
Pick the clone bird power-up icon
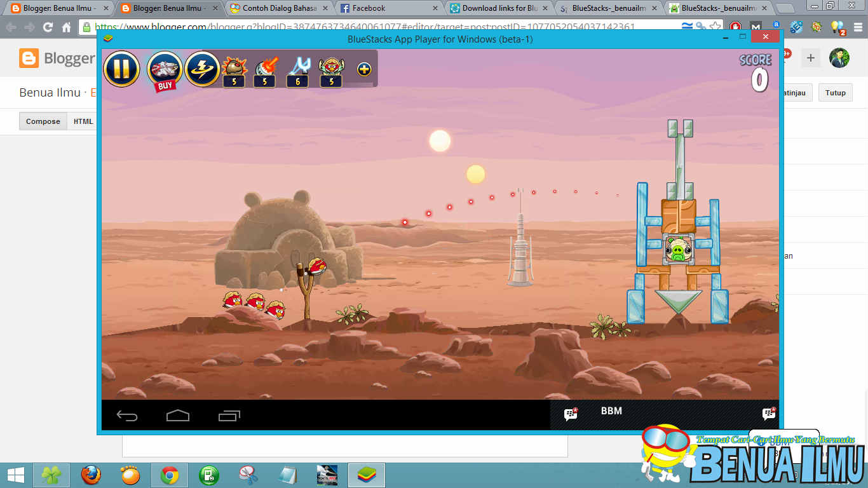pos(330,71)
